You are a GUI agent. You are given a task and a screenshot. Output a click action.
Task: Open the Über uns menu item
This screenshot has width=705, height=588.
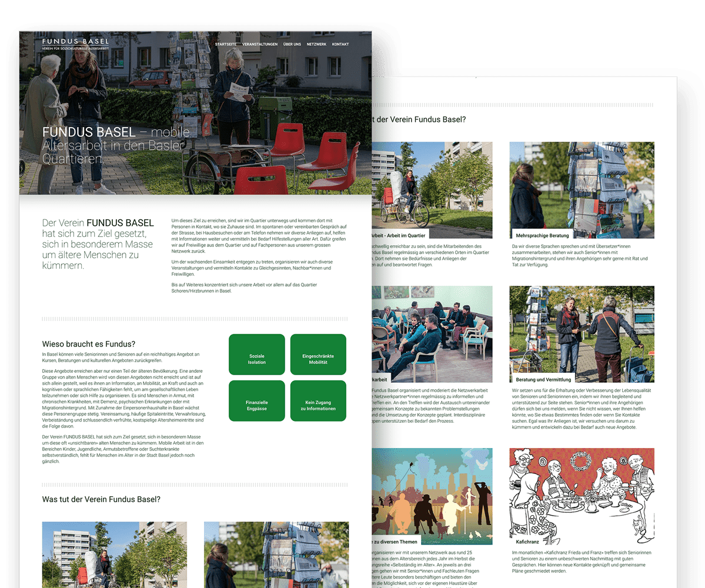[x=292, y=44]
